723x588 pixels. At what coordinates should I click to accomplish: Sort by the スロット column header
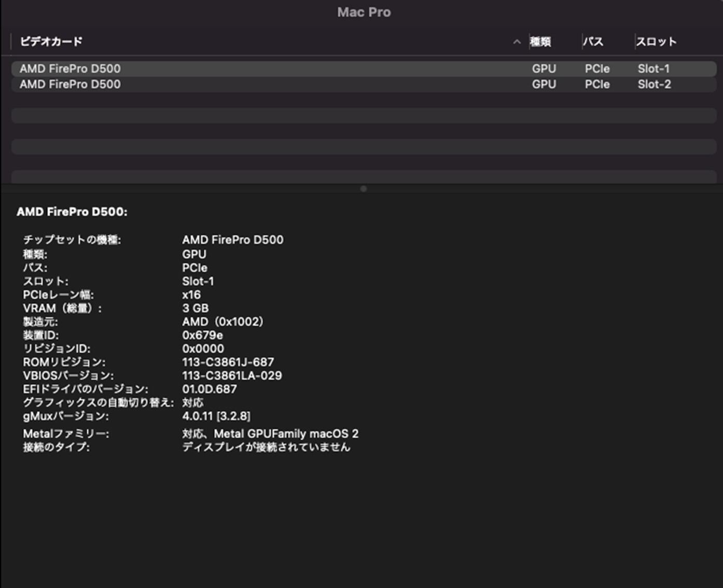656,41
